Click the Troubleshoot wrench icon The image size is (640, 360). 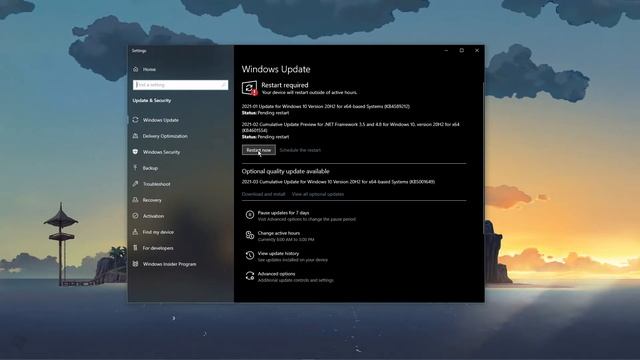tap(136, 184)
